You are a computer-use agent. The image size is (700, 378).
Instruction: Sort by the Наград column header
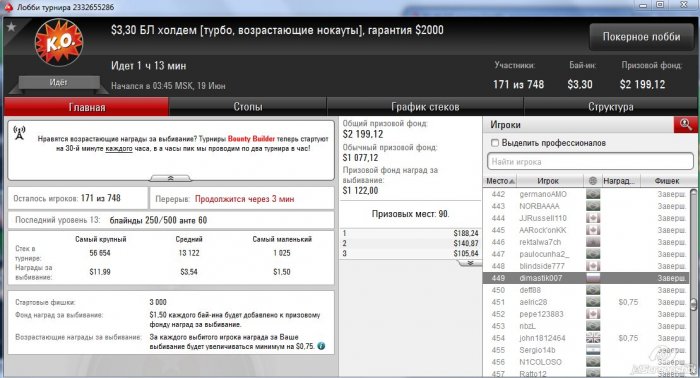(x=620, y=181)
